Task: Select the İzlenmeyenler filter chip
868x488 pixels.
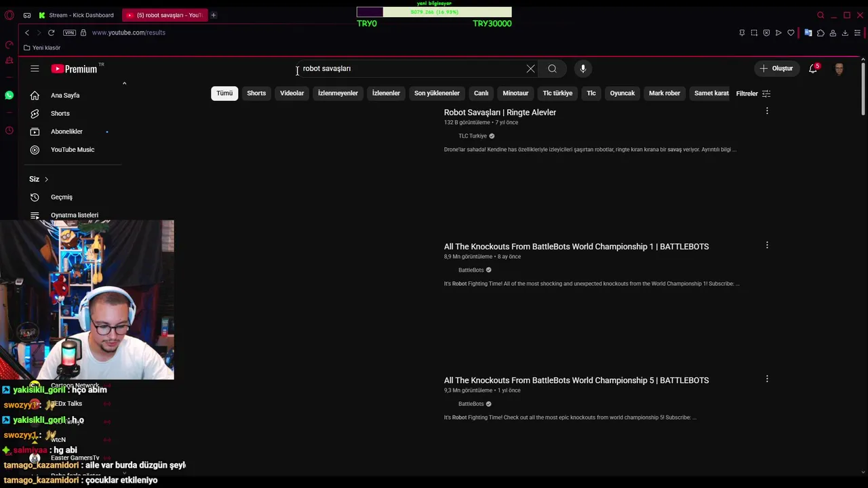Action: 338,93
